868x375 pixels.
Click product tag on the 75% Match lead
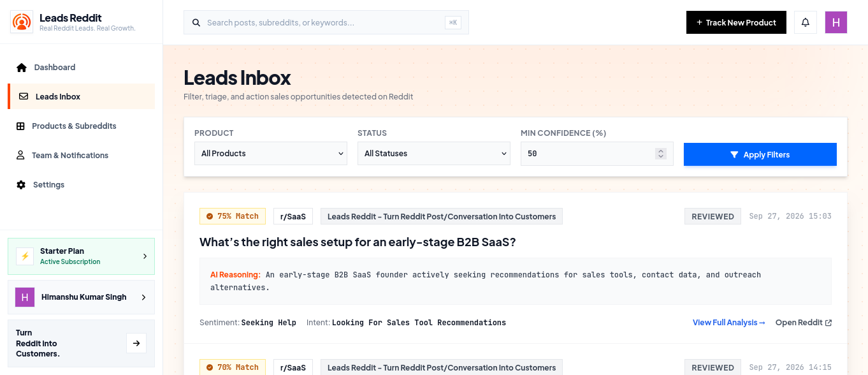pos(442,216)
